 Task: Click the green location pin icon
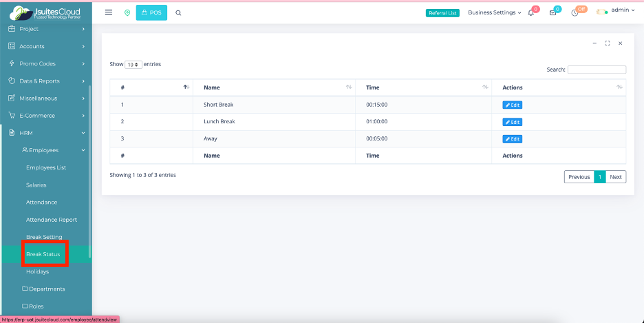[x=127, y=12]
